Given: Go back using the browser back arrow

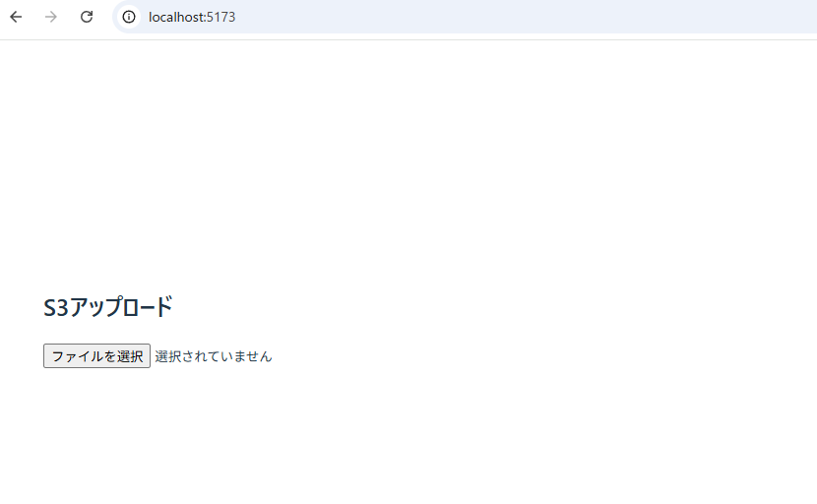Looking at the screenshot, I should point(16,17).
